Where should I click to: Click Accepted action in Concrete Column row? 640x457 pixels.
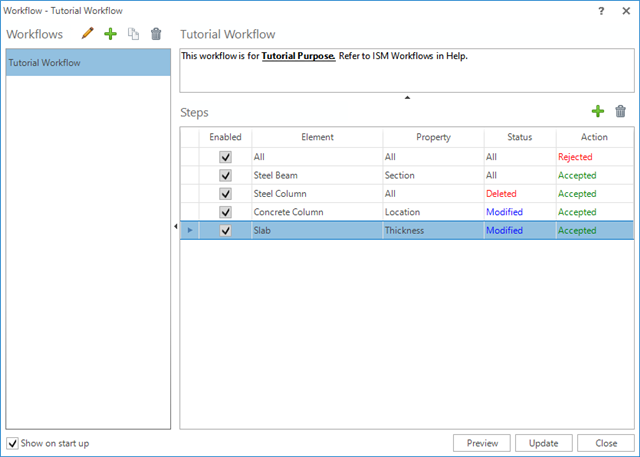pos(595,212)
